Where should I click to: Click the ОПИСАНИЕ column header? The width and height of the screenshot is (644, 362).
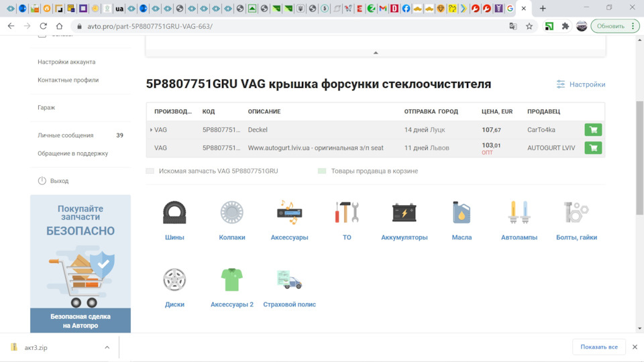pos(264,112)
